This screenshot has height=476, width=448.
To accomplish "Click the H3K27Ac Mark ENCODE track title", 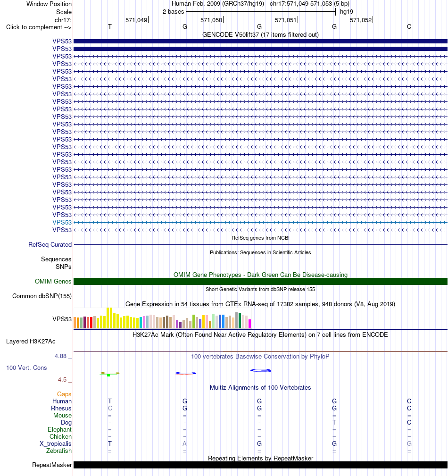I will [260, 335].
